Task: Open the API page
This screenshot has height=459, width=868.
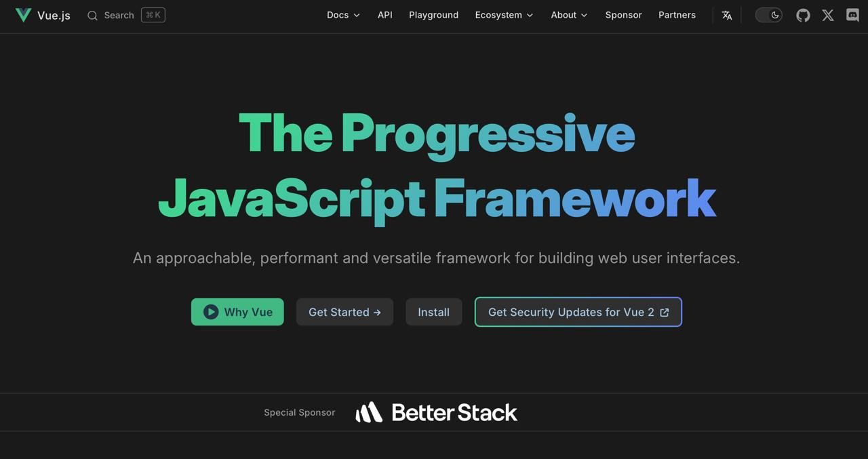Action: [x=385, y=15]
